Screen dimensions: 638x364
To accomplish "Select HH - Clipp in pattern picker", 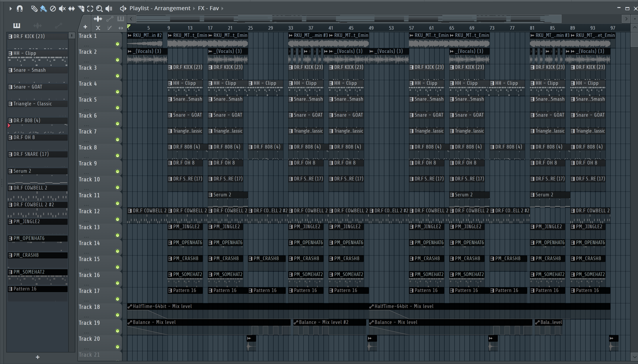I will point(37,53).
